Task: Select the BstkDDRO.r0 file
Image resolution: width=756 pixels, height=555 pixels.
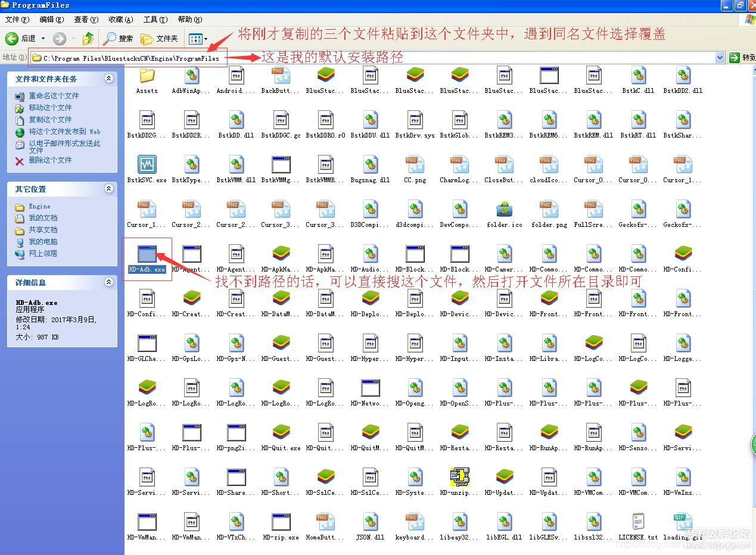Action: tap(326, 124)
